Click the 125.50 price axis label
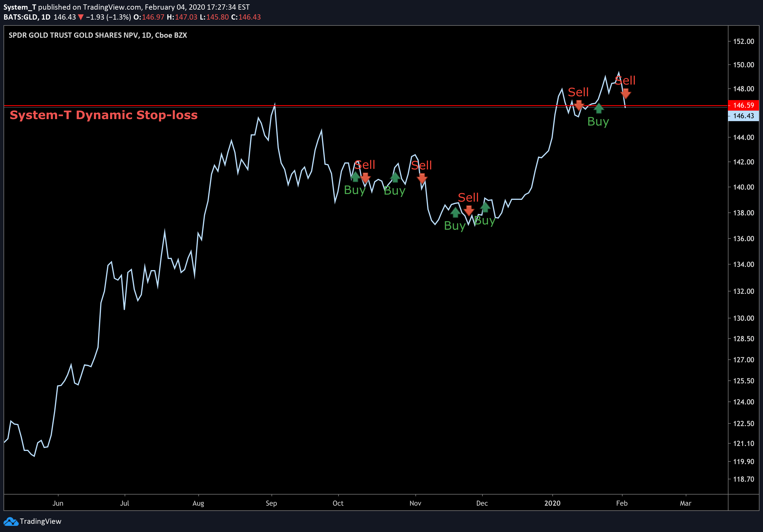This screenshot has height=532, width=763. click(744, 381)
